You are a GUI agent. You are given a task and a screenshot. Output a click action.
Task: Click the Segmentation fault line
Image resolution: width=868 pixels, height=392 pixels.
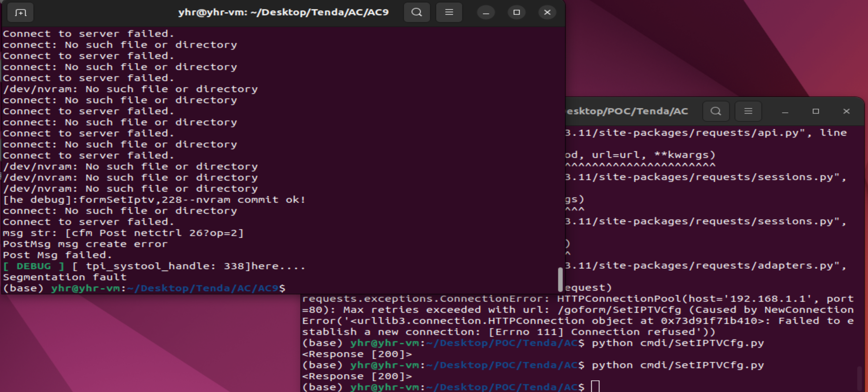pos(65,277)
